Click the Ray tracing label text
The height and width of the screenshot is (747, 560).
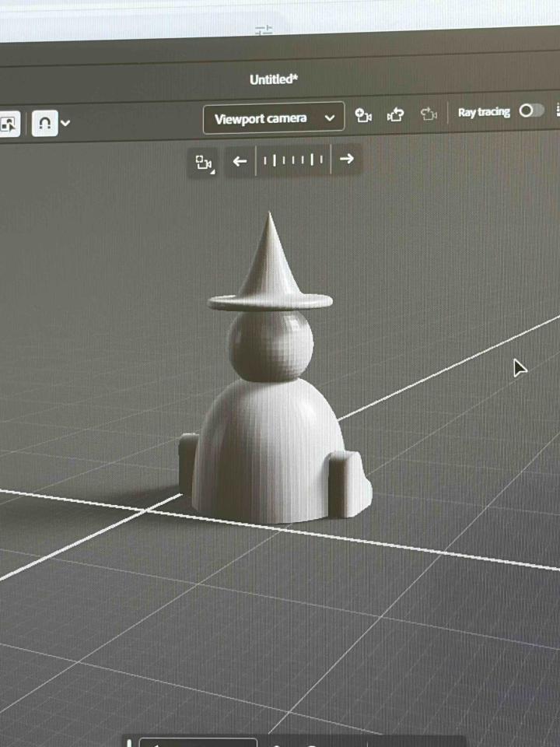click(484, 112)
